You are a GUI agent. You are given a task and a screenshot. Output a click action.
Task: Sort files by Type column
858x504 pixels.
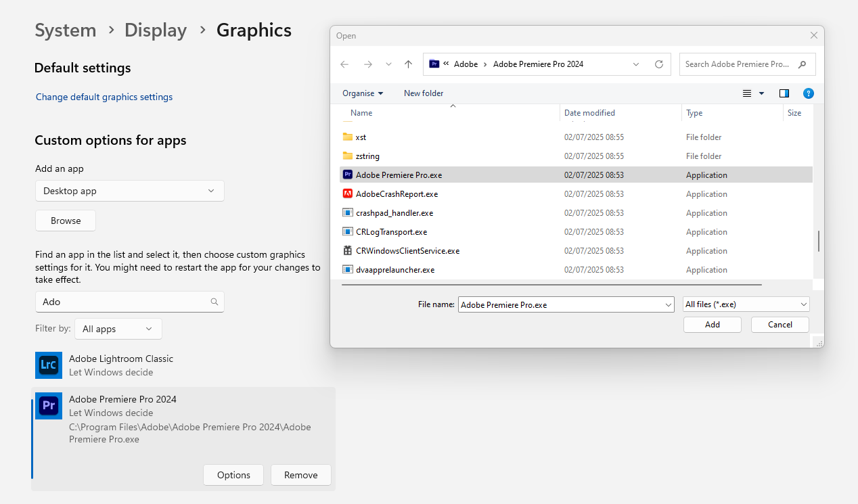[x=694, y=113]
